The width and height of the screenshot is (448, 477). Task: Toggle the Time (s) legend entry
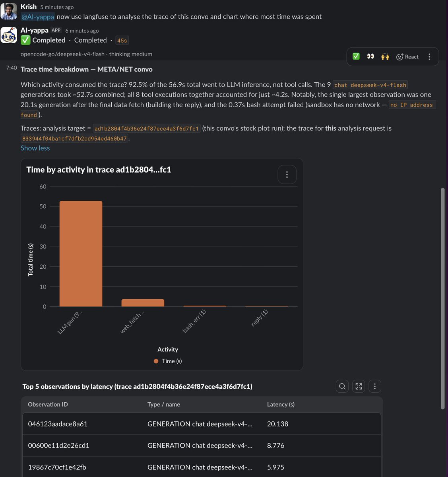point(168,361)
